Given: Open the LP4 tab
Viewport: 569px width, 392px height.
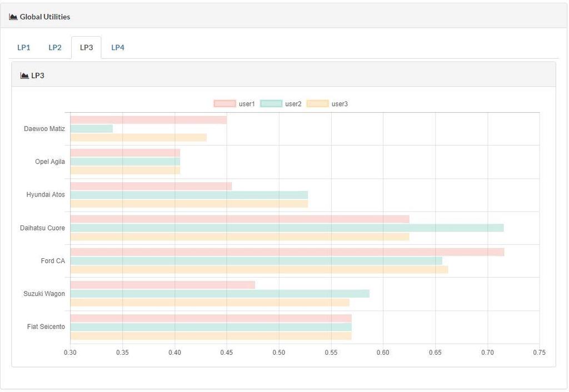Looking at the screenshot, I should [118, 48].
